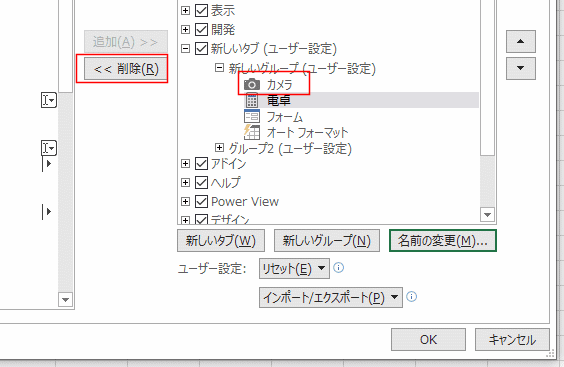Click the 名前の変更(M)... button
The height and width of the screenshot is (367, 564).
point(443,241)
